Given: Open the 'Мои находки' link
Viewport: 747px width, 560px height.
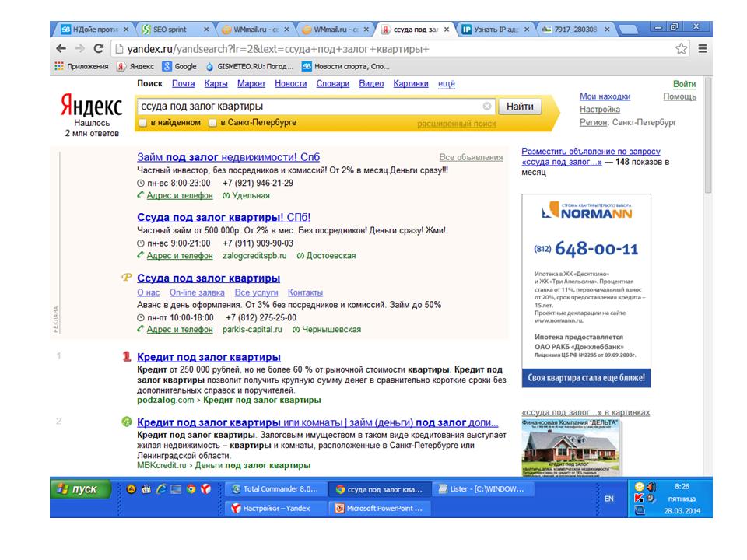Looking at the screenshot, I should pyautogui.click(x=605, y=96).
